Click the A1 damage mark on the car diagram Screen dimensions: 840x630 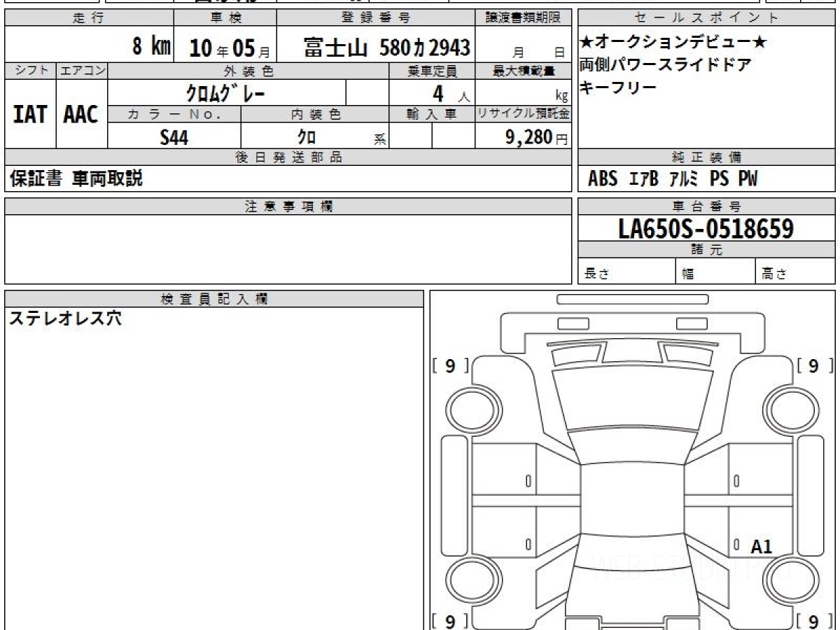[761, 547]
